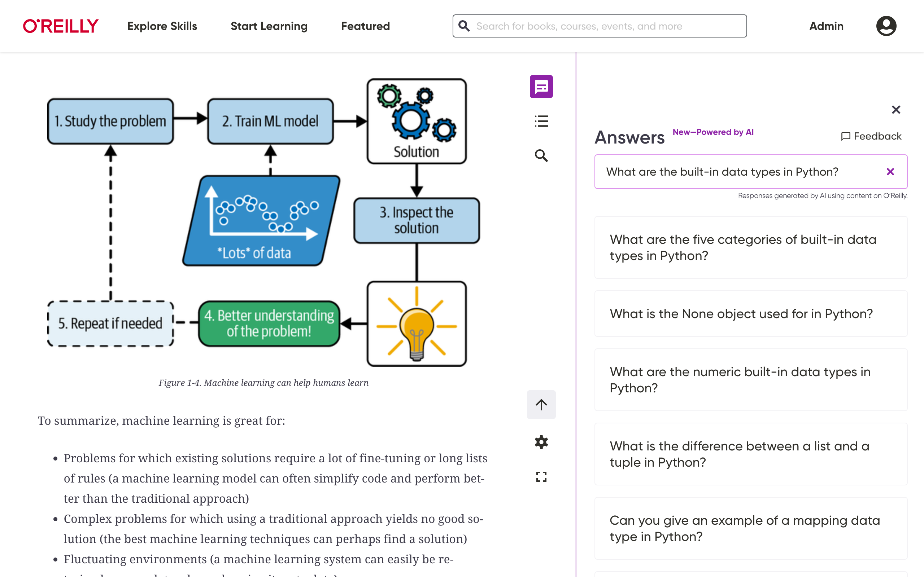Clear the Answers question with purple X
The height and width of the screenshot is (577, 924).
(890, 172)
